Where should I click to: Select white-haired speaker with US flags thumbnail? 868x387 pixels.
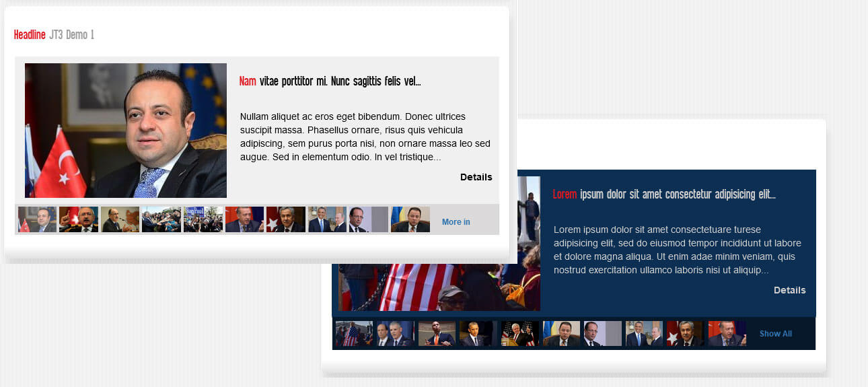click(x=519, y=334)
